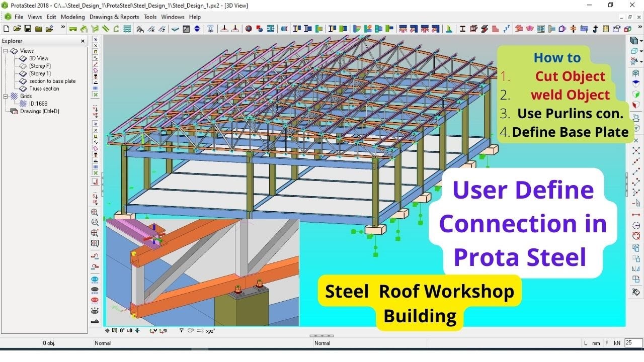Click the red eye visibility icon
644x362 pixels.
pyautogui.click(x=95, y=300)
